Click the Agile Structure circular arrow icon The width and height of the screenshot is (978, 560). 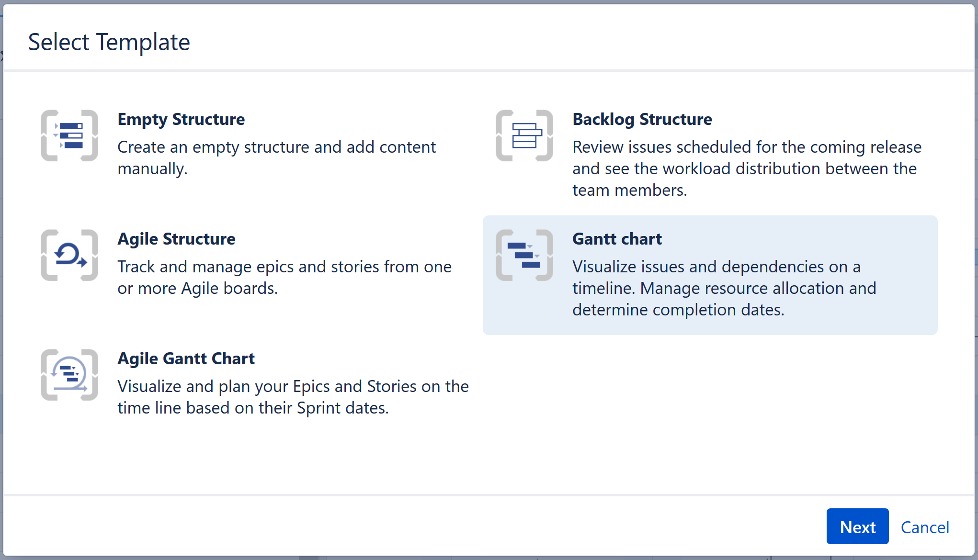click(x=70, y=255)
